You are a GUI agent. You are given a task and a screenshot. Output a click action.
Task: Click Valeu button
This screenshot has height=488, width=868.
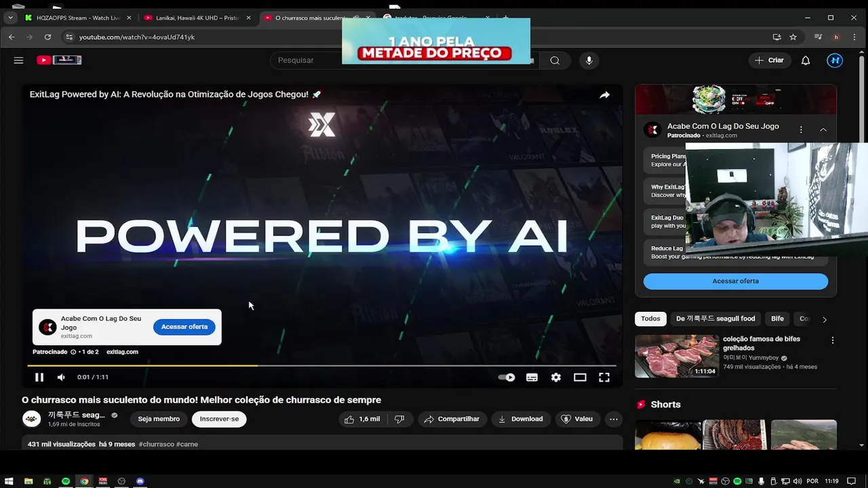577,419
